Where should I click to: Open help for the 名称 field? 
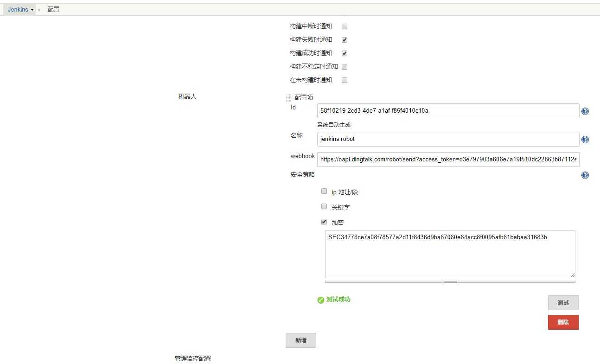coord(585,140)
